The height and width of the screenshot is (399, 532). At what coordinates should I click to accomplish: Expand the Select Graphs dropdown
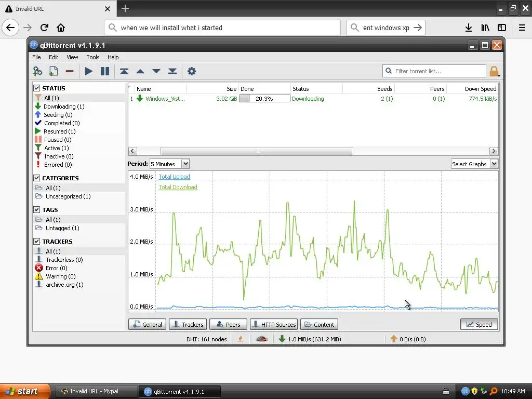(x=474, y=164)
